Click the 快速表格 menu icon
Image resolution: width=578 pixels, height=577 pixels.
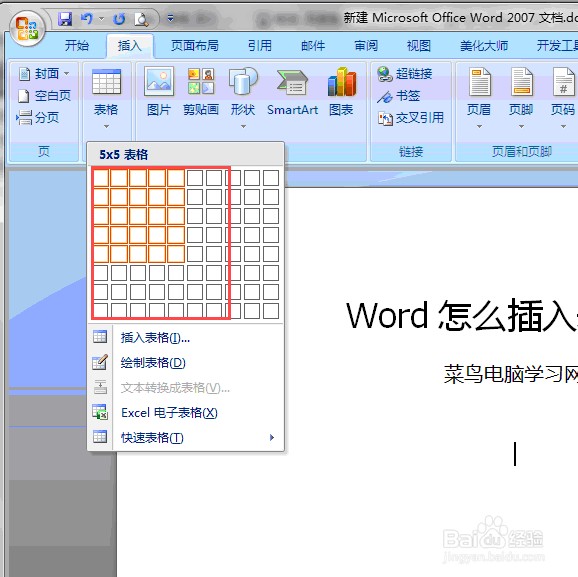coord(100,437)
